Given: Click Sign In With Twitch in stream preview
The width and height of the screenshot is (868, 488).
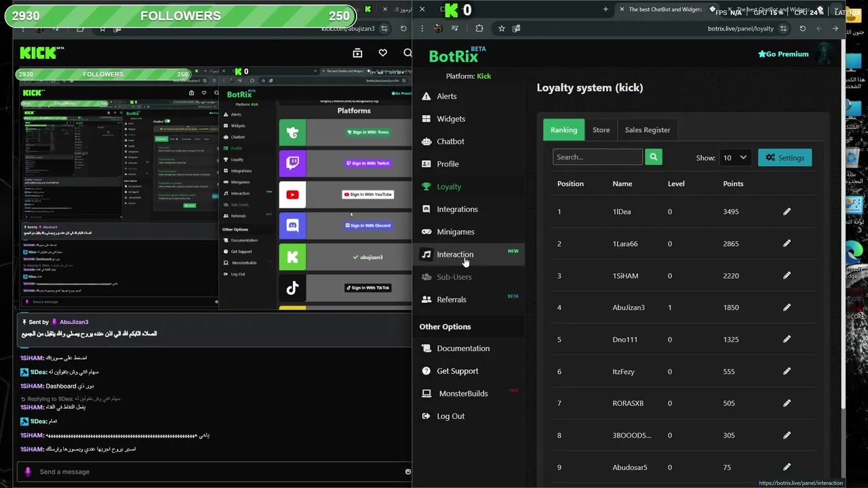Looking at the screenshot, I should (368, 163).
